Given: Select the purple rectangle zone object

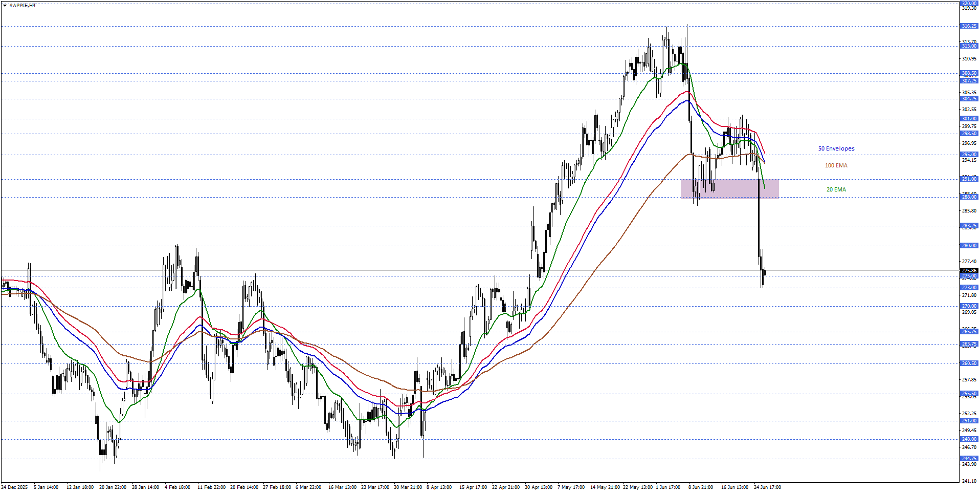Looking at the screenshot, I should (729, 189).
